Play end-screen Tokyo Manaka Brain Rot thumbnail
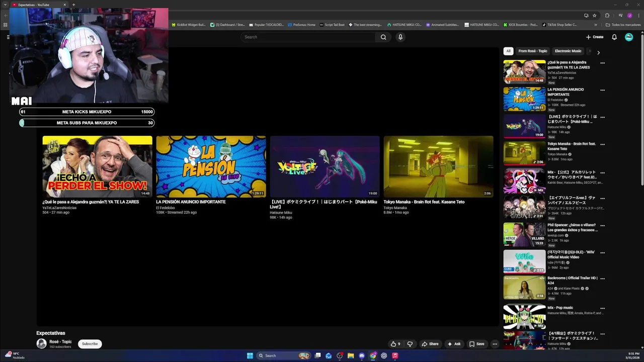 438,166
